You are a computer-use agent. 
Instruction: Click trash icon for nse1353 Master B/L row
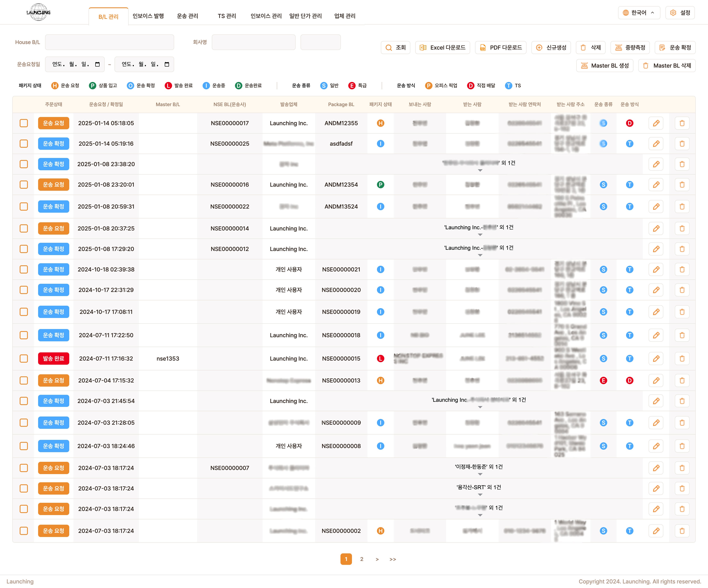tap(682, 358)
